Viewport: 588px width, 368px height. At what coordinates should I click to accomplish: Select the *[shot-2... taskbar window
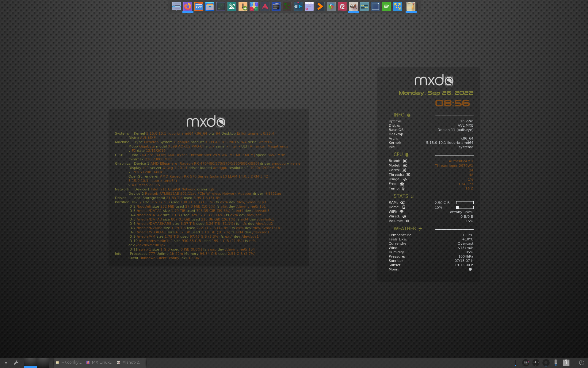tap(130, 362)
